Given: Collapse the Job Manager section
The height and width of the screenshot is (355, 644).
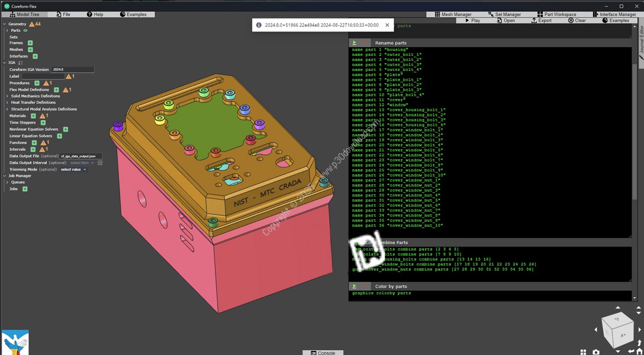Looking at the screenshot, I should [5, 176].
